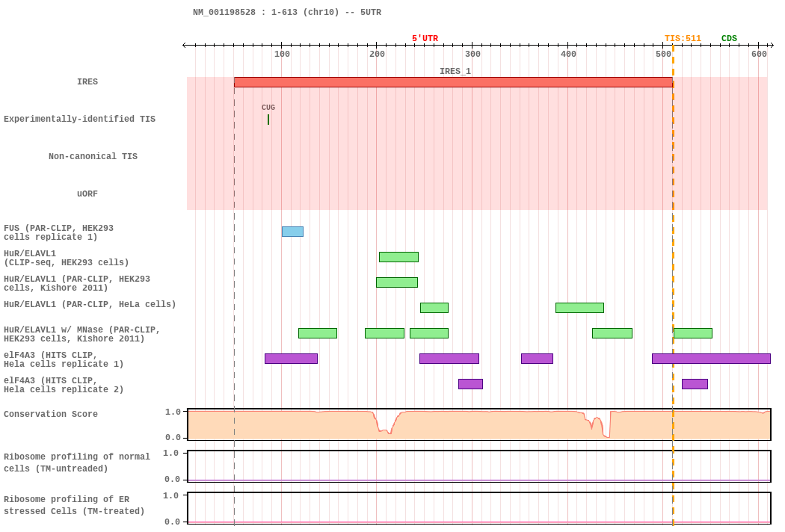The height and width of the screenshot is (532, 785).
Task: Click the HuR/ELAVL1 Kishore 2011 PAR-CLIP box
Action: [x=396, y=282]
